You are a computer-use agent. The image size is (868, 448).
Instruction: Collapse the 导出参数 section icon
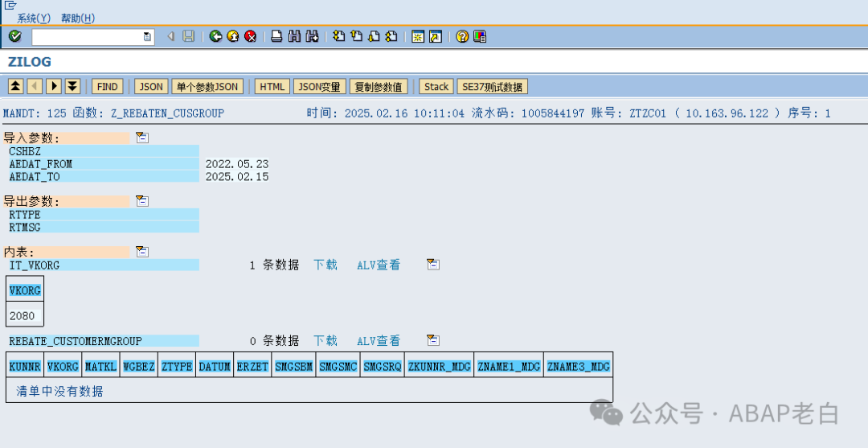pyautogui.click(x=141, y=201)
